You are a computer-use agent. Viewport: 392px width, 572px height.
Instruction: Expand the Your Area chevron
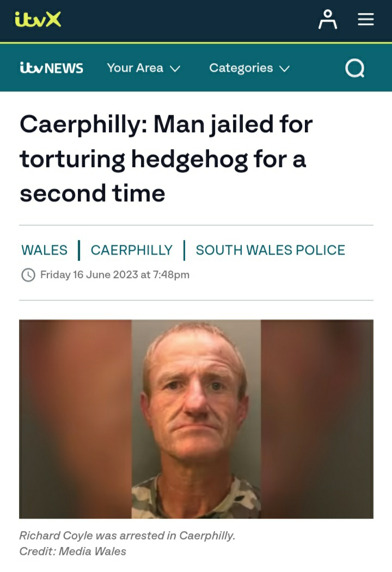pos(175,69)
